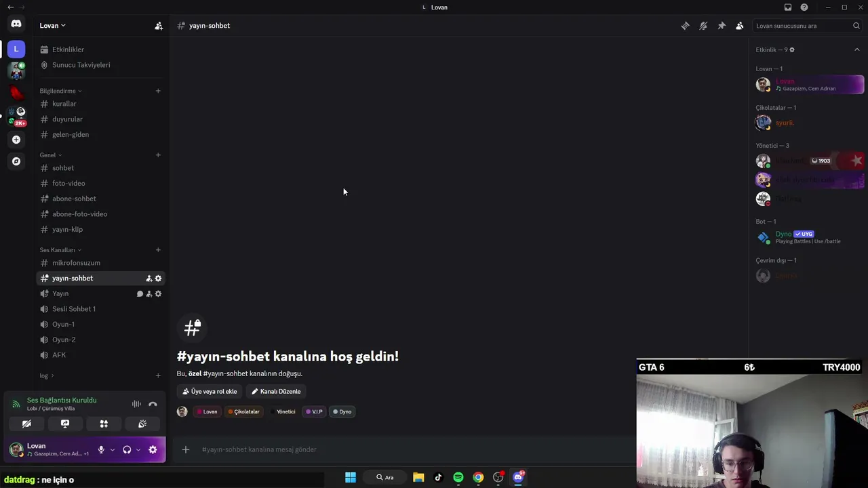The image size is (868, 488).
Task: Open activities launcher in voice panel
Action: [x=104, y=424]
